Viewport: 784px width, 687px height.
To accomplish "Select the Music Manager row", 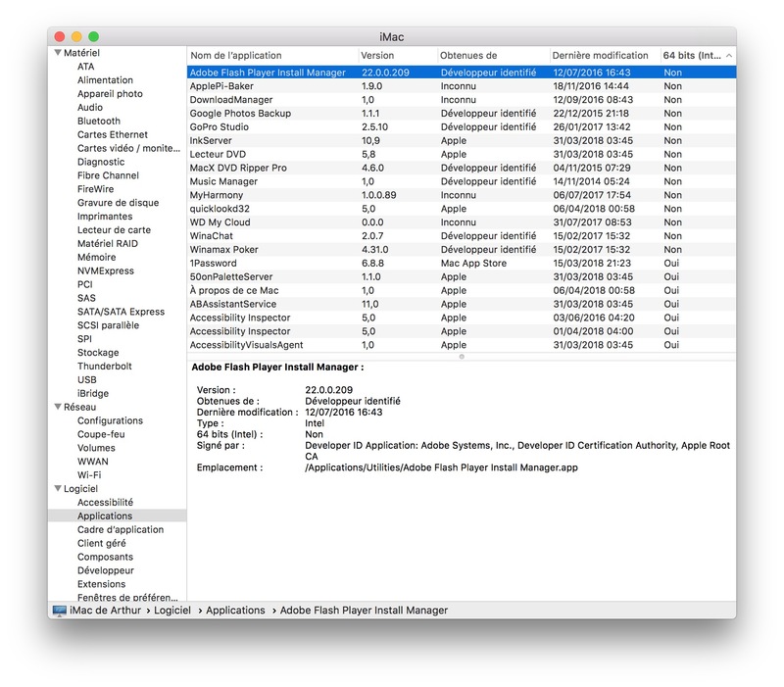I will click(x=462, y=181).
